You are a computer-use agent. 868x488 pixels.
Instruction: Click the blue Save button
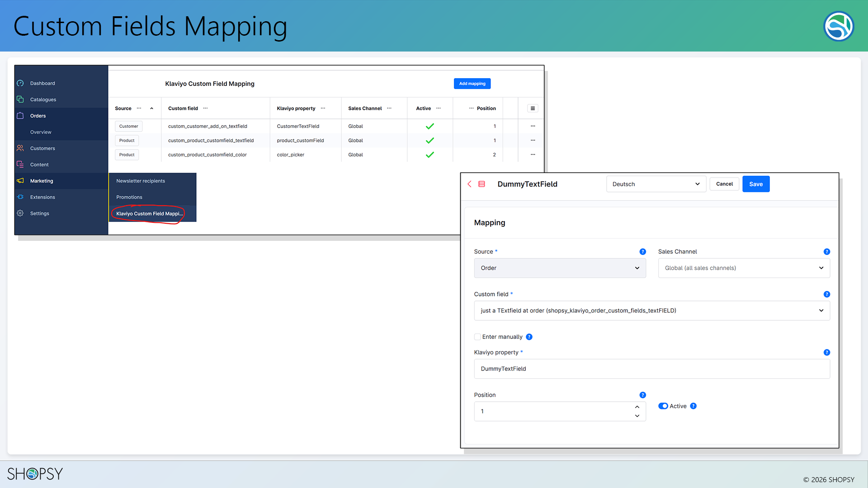pos(756,184)
